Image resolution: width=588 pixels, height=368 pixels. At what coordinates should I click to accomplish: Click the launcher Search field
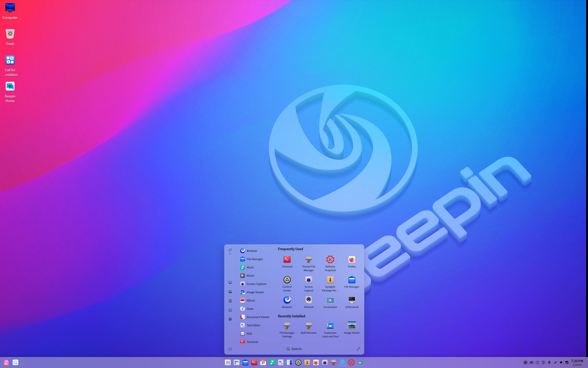click(x=294, y=349)
